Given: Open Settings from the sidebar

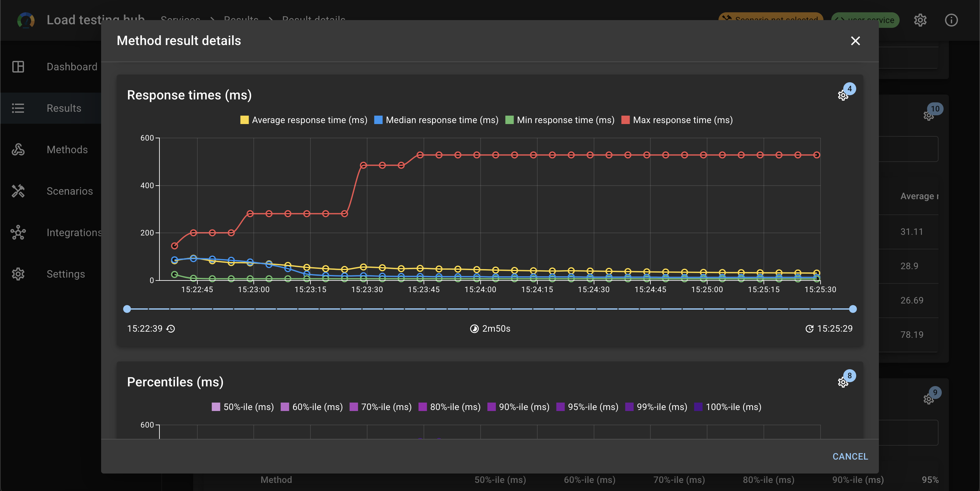Looking at the screenshot, I should pyautogui.click(x=51, y=274).
